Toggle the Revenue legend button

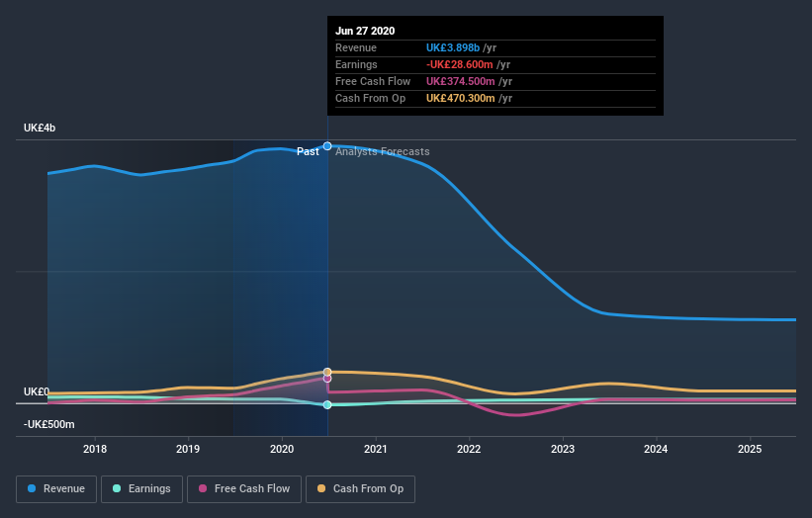tap(56, 489)
